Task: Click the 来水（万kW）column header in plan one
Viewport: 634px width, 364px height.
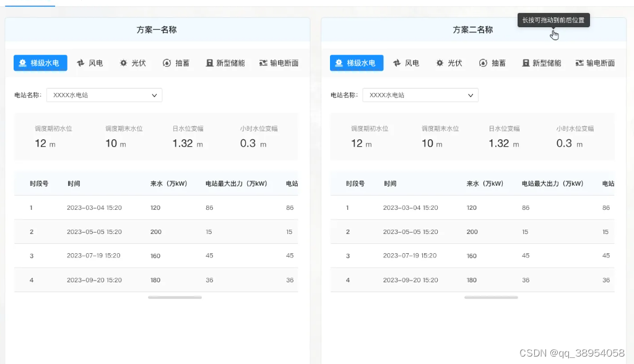Action: [x=168, y=184]
